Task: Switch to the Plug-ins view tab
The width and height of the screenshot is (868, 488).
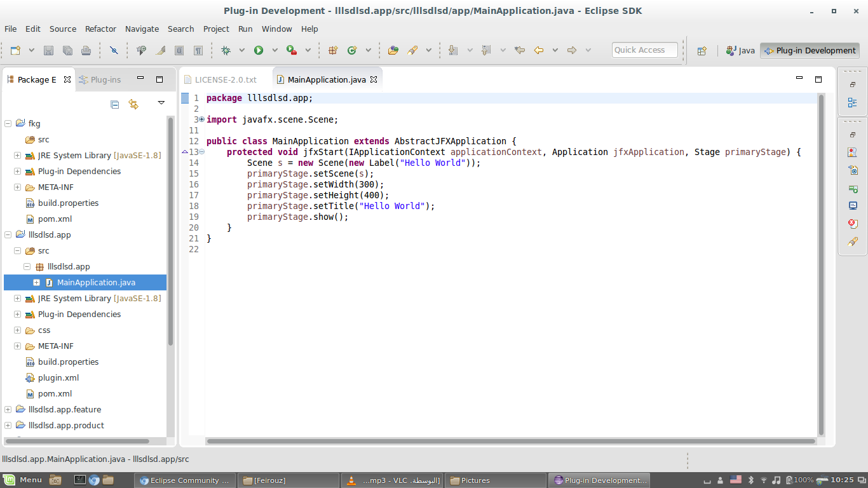Action: point(100,79)
